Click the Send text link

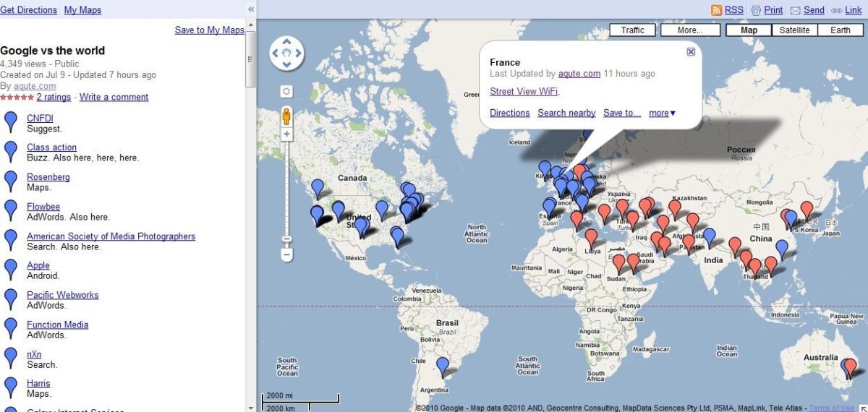pos(814,10)
